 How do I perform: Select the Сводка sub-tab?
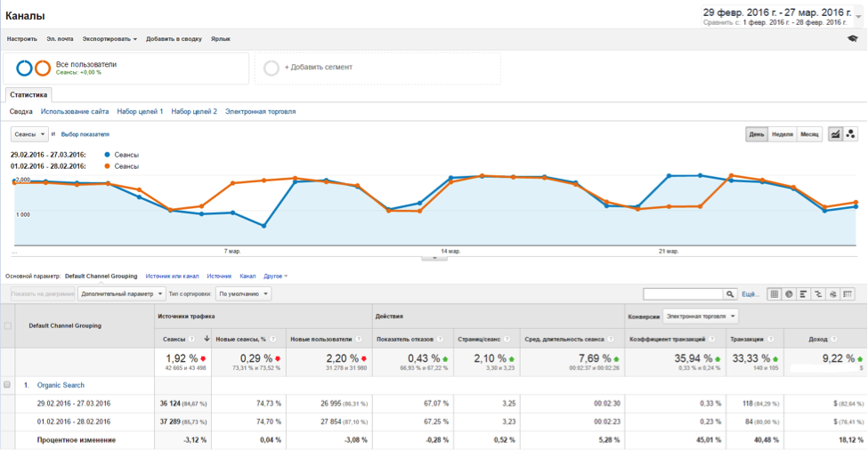[21, 111]
